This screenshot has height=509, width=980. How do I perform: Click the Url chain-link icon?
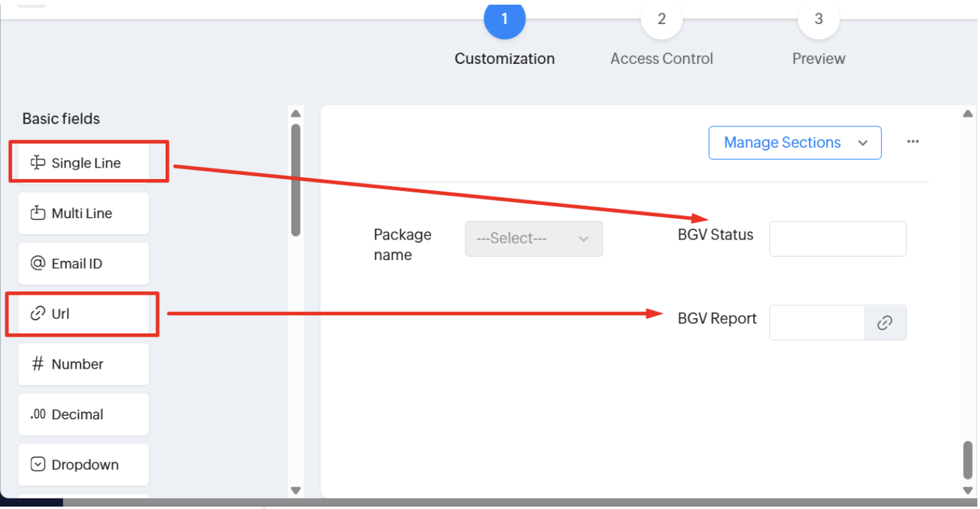[x=38, y=313]
